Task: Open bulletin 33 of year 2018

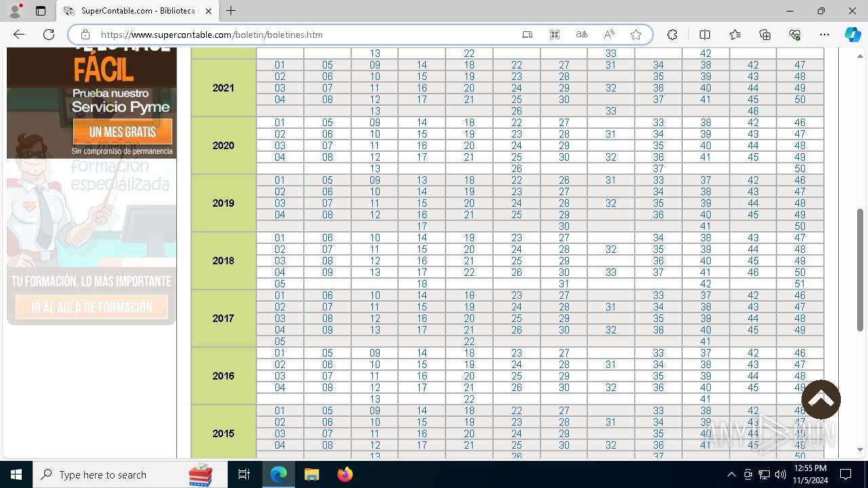Action: tap(611, 272)
